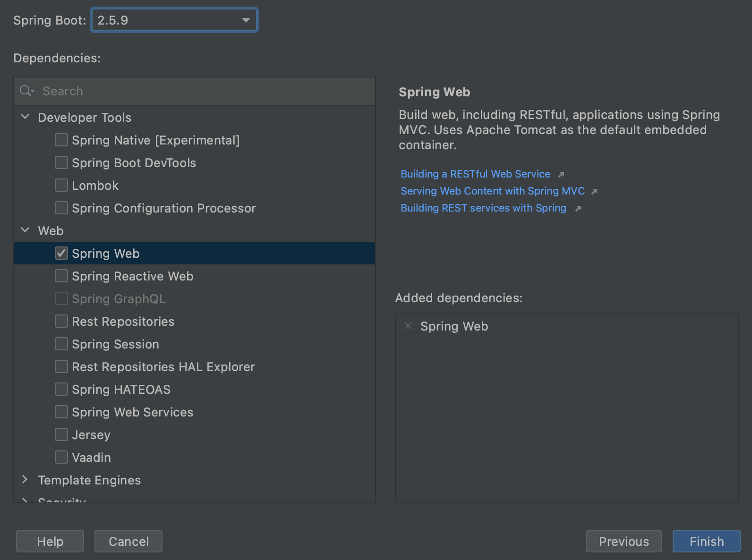This screenshot has height=560, width=752.
Task: Open Building a RESTful Web Service link
Action: point(475,174)
